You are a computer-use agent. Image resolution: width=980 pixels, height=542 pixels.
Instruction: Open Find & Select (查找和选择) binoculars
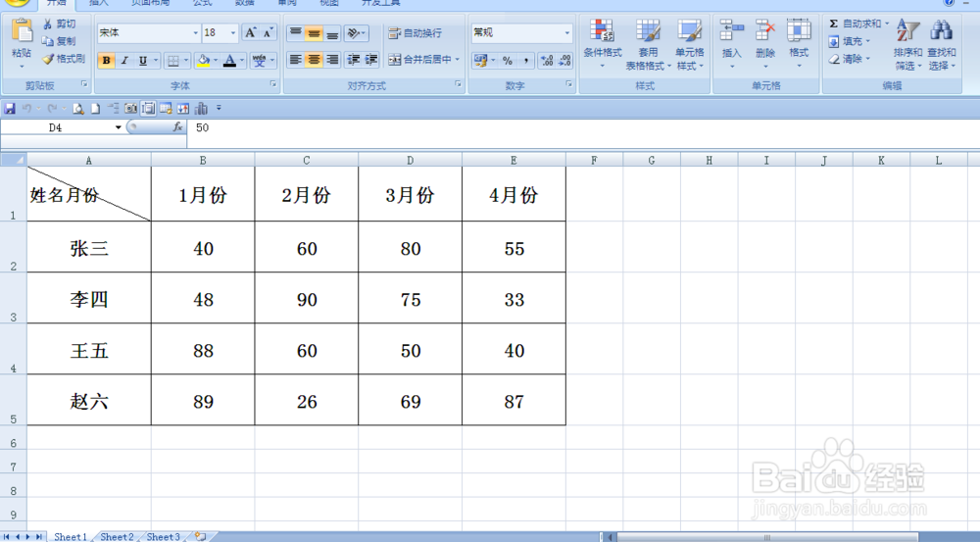tap(941, 44)
